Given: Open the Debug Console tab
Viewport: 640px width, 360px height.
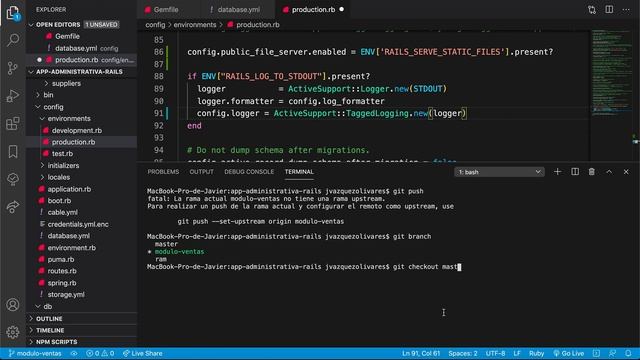Looking at the screenshot, I should 249,172.
